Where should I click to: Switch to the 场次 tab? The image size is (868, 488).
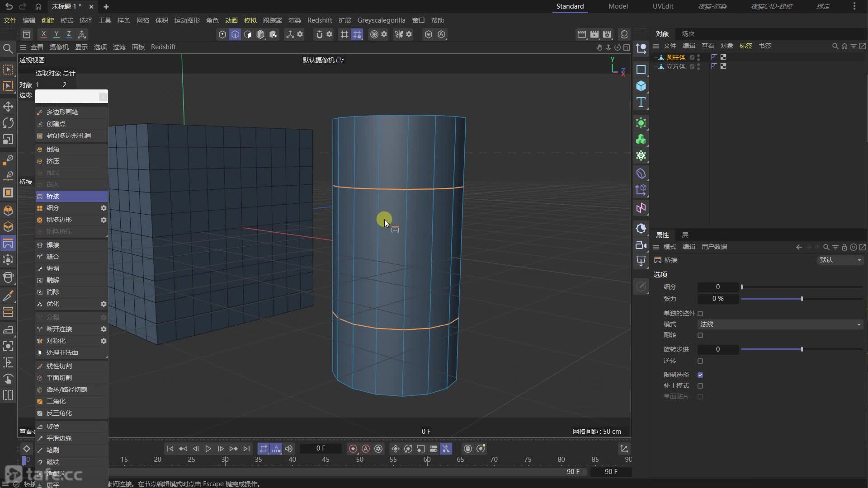tap(688, 34)
